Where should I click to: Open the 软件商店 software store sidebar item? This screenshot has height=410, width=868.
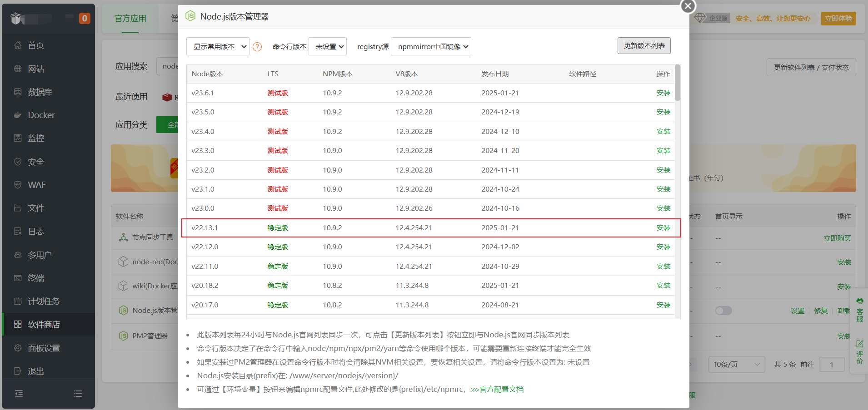(x=48, y=324)
